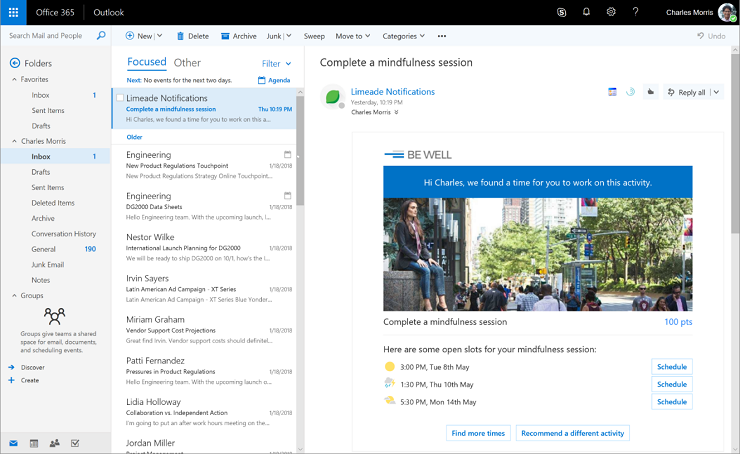
Task: Open the Move to menu
Action: click(353, 36)
